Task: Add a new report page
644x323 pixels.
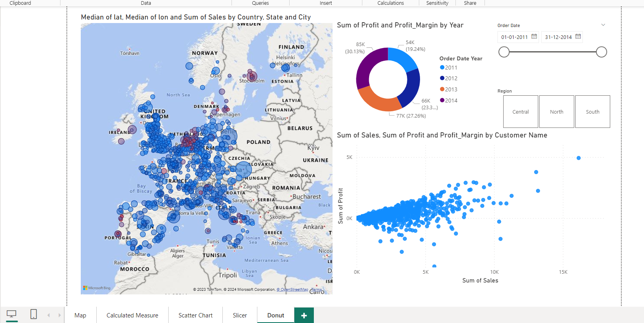Action: [x=304, y=315]
